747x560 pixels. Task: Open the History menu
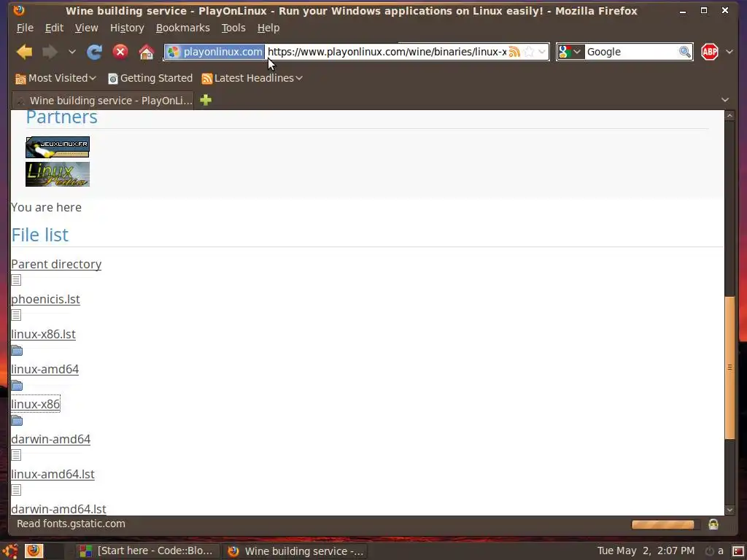127,28
